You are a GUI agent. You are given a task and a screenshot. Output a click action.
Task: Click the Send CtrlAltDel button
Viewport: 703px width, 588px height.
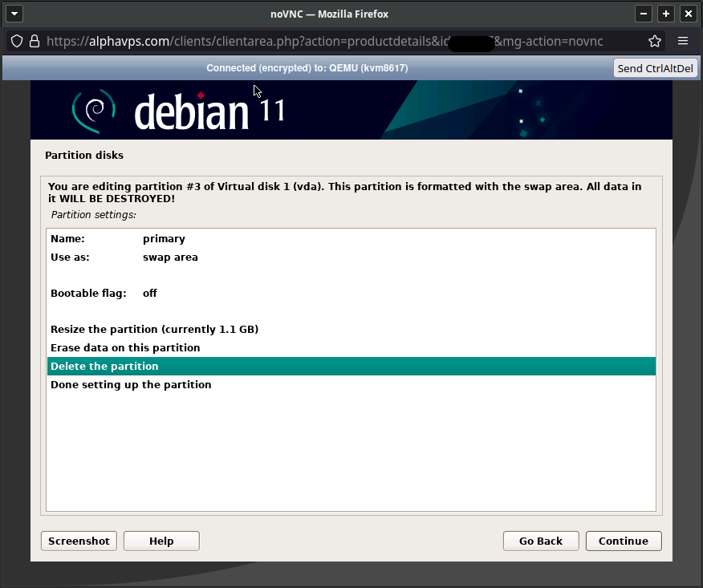coord(655,68)
